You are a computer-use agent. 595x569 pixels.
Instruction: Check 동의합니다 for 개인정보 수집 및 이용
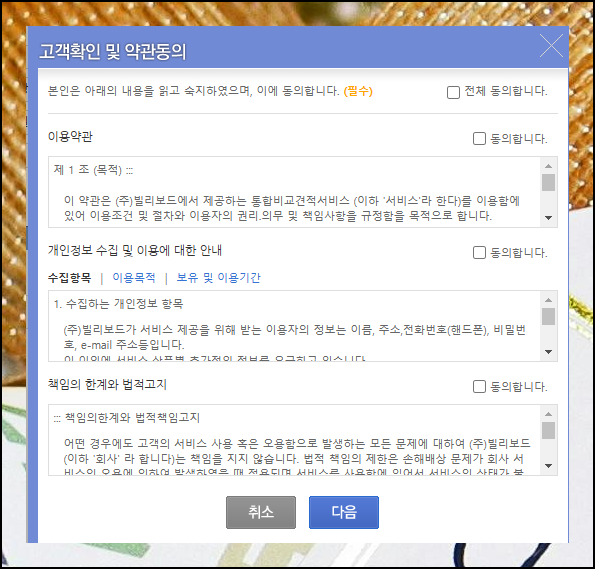click(479, 252)
